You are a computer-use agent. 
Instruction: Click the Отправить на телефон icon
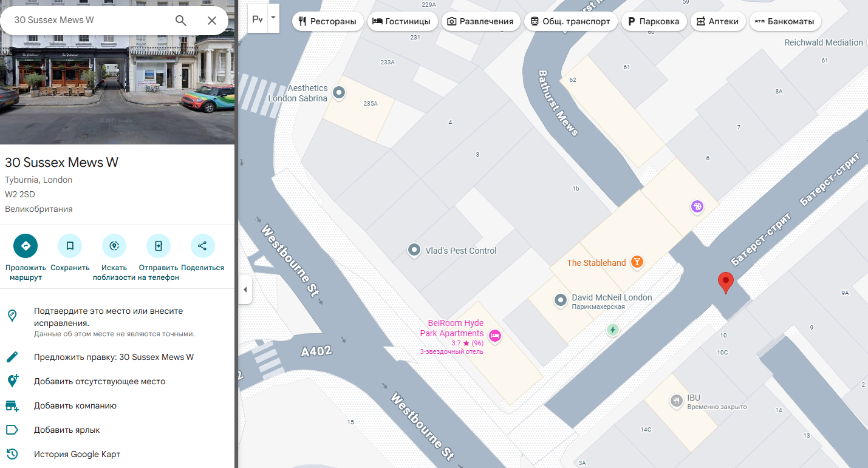[159, 246]
